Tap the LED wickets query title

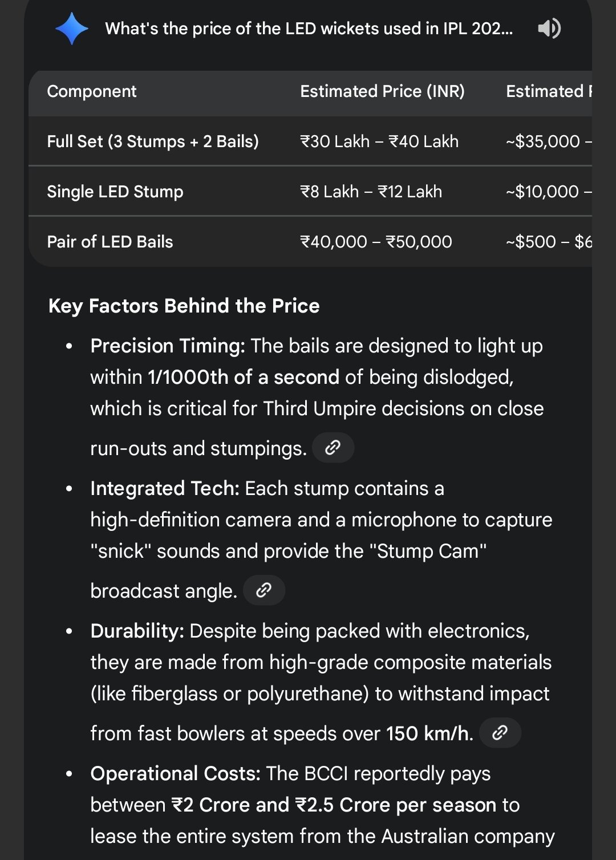coord(309,29)
